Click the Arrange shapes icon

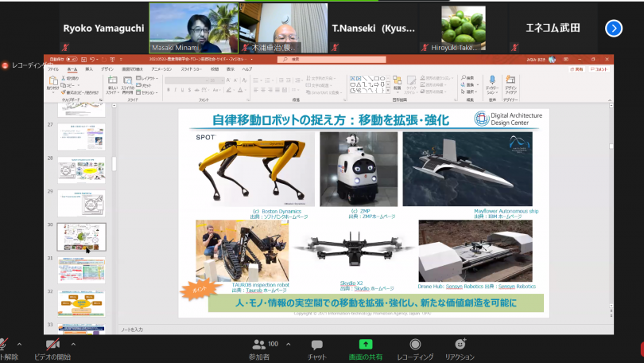click(x=397, y=82)
